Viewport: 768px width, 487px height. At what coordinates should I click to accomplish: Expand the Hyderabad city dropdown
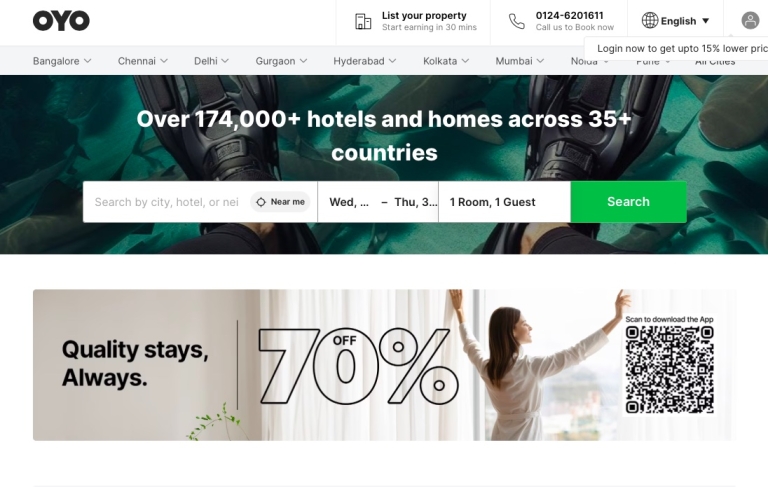pyautogui.click(x=364, y=61)
